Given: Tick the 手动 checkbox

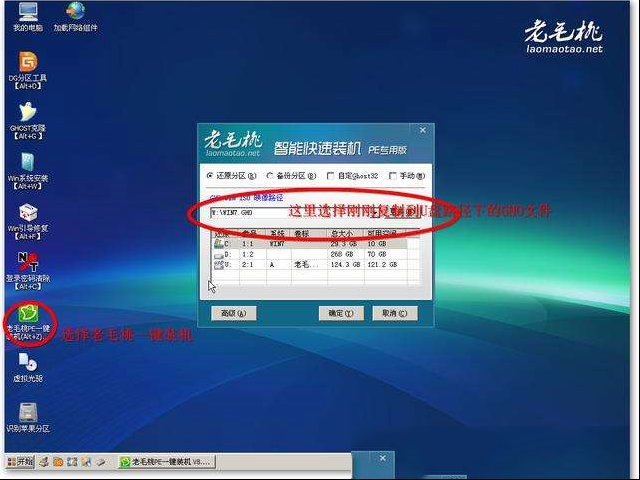Looking at the screenshot, I should (x=393, y=176).
